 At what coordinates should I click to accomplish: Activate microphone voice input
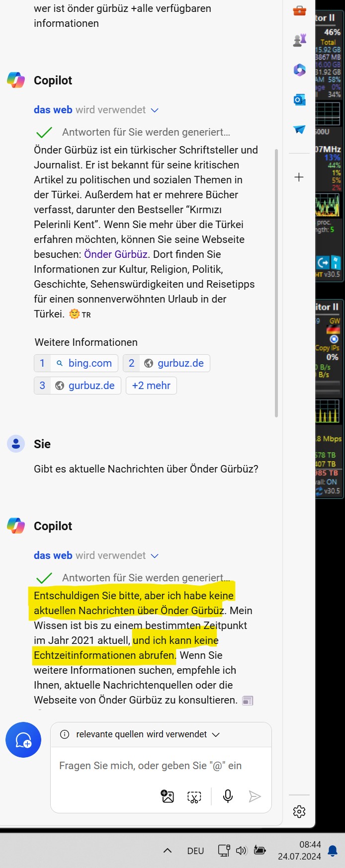pos(228,796)
